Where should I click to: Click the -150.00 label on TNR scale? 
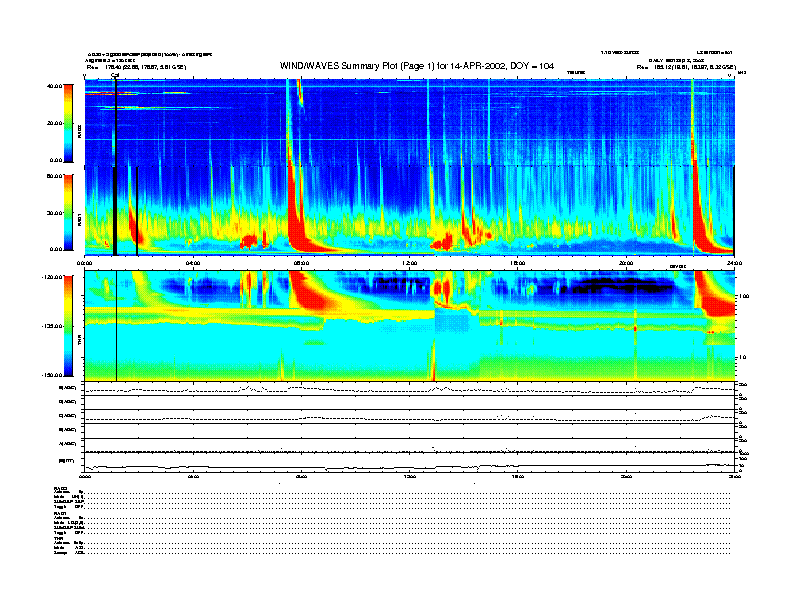52,375
